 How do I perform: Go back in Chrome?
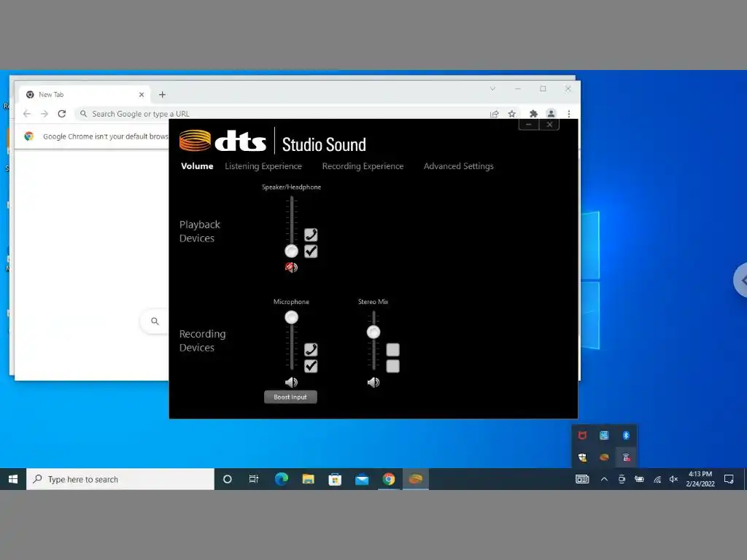point(27,114)
